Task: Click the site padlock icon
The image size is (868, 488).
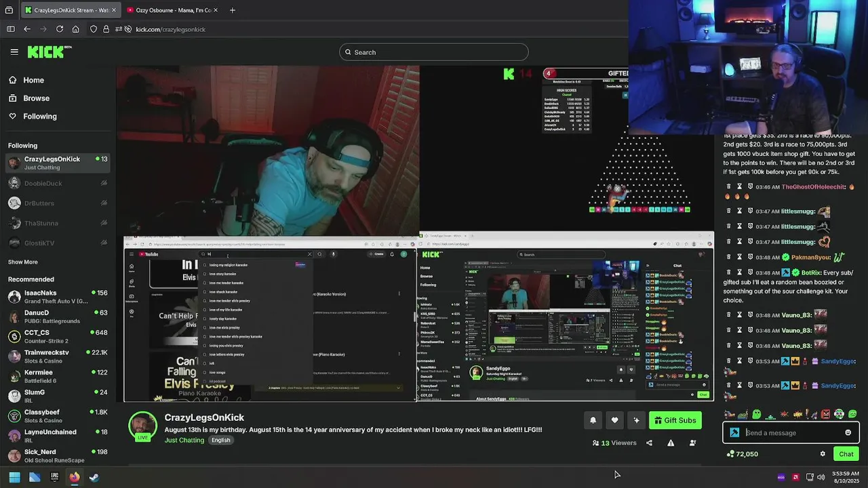Action: 106,29
